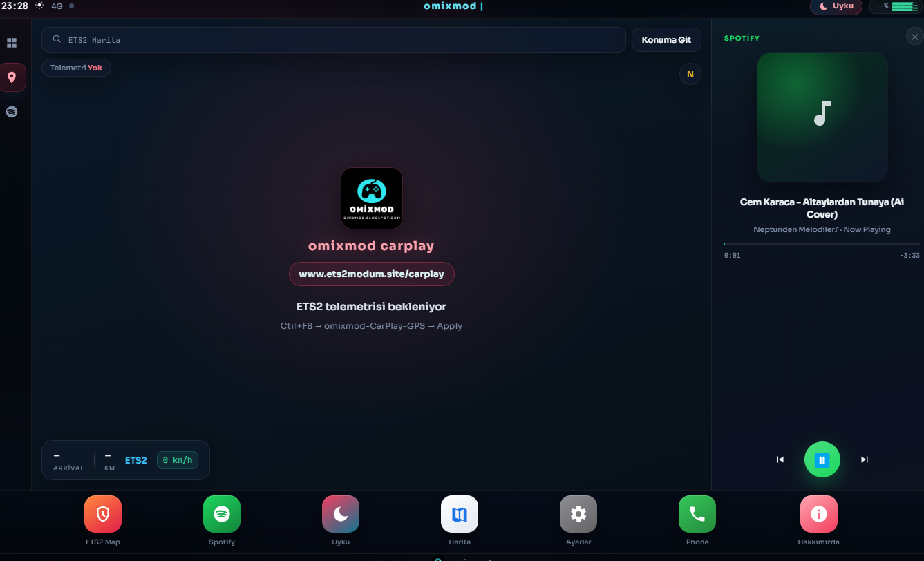Click the omixmod carplay heading
The width and height of the screenshot is (924, 561).
(372, 246)
